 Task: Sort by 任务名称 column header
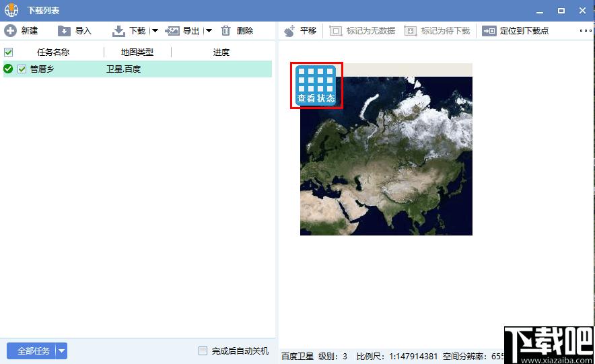pos(53,52)
